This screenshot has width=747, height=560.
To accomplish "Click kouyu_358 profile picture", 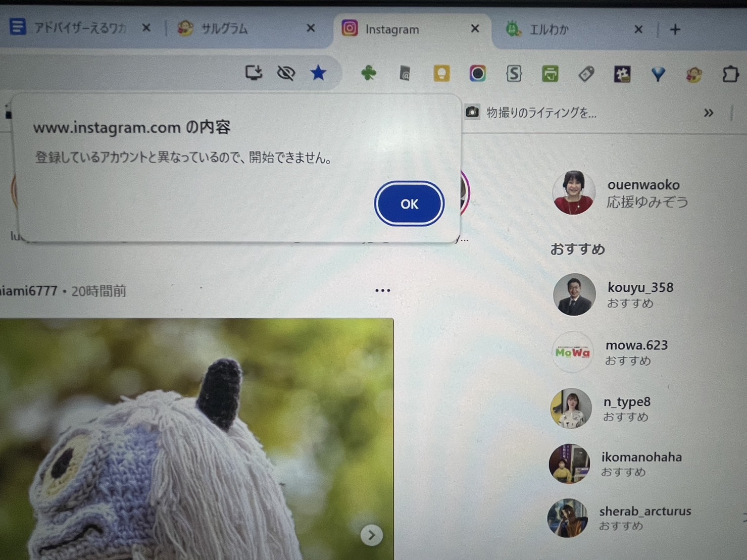I will (x=574, y=295).
